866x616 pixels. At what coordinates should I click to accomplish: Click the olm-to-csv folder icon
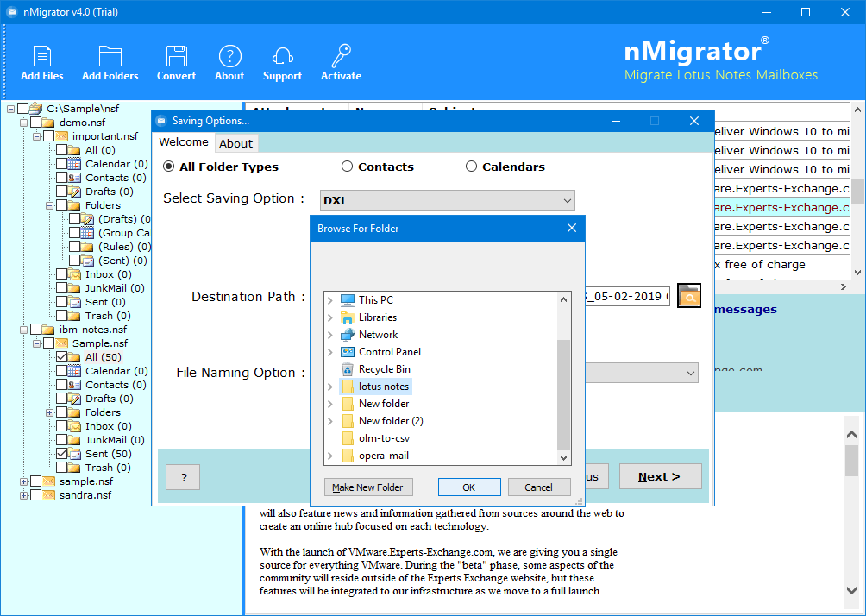tap(348, 438)
